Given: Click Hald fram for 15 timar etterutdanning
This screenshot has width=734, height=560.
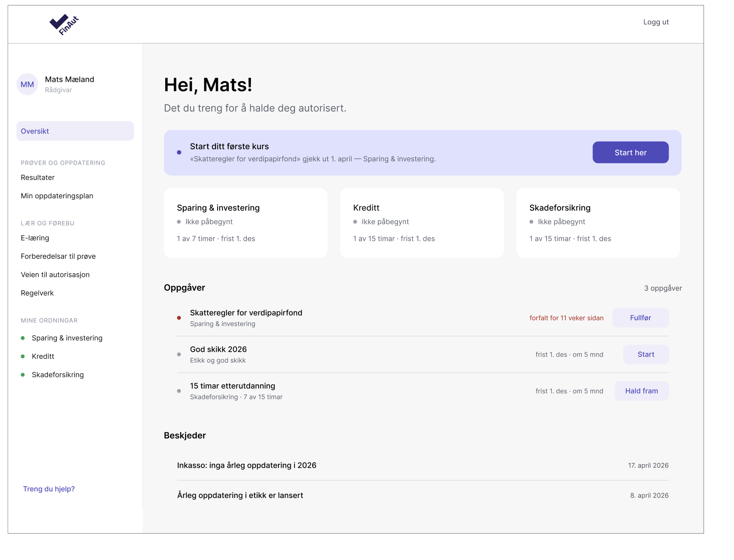Looking at the screenshot, I should 641,391.
